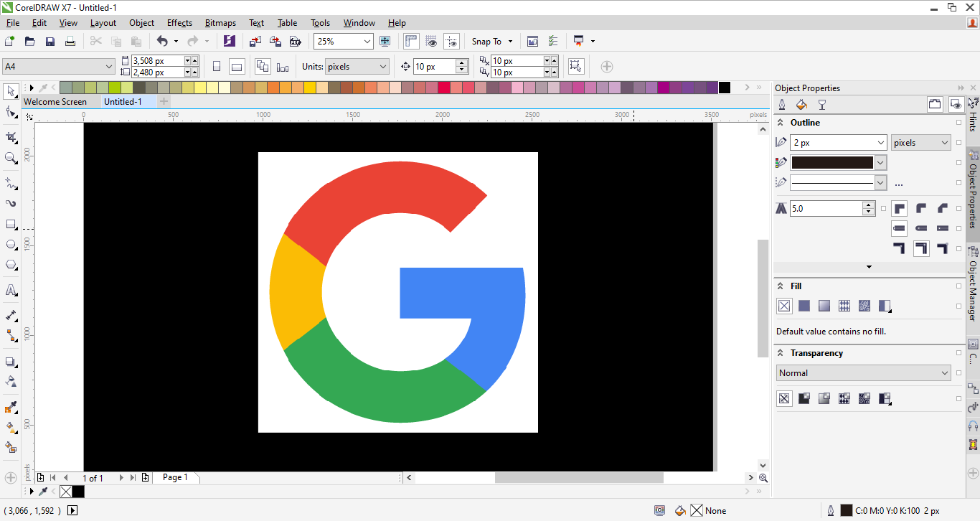Image resolution: width=980 pixels, height=521 pixels.
Task: Open the Bitmaps menu
Action: pyautogui.click(x=220, y=23)
